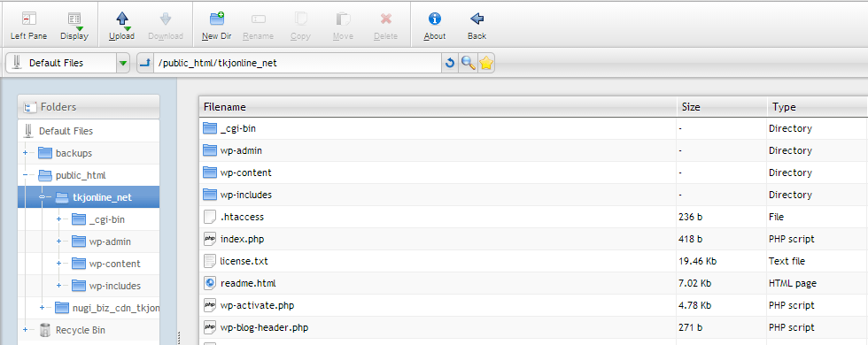Select _cgi-bin folder in tree
Viewport: 868px width, 345px height.
click(x=107, y=219)
